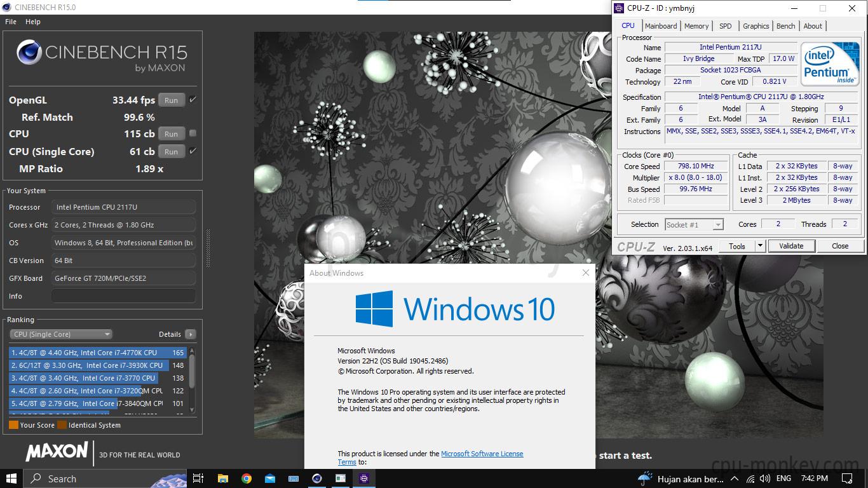
Task: Run the CPU (Single Core) benchmark
Action: 172,152
